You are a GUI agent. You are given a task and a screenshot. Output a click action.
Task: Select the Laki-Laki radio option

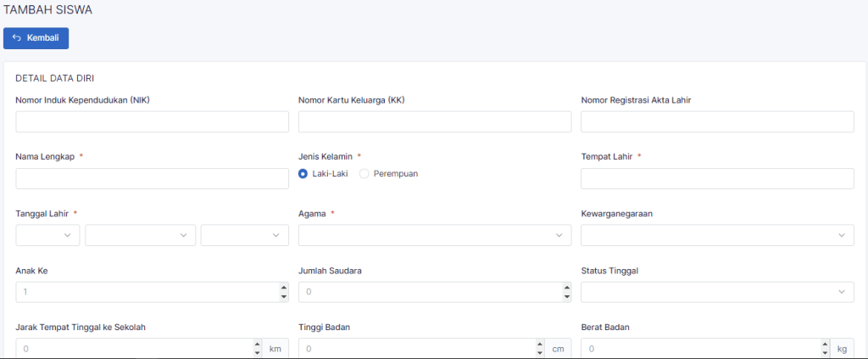click(x=303, y=173)
